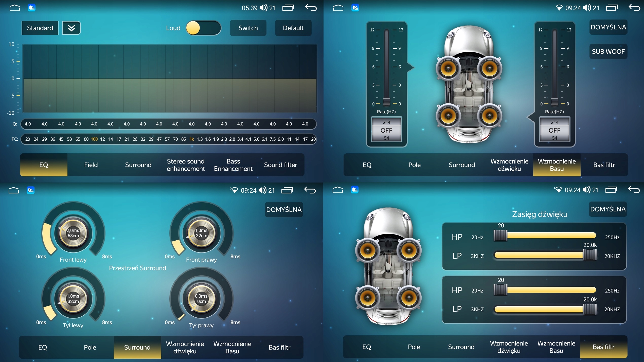The height and width of the screenshot is (362, 644).
Task: Click blue app icon in EQ status bar
Action: pyautogui.click(x=31, y=8)
